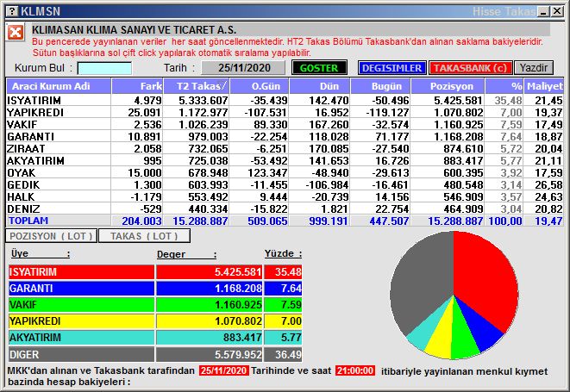Switch to the POZISYON ( LOT ) tab
Viewport: 570px width, 392px height.
51,236
